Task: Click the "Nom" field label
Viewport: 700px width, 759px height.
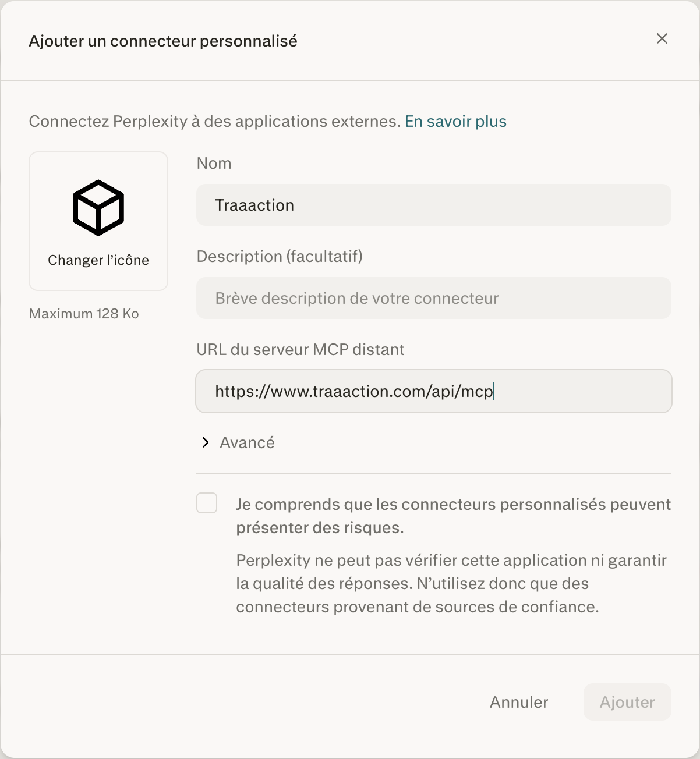Action: (x=214, y=164)
